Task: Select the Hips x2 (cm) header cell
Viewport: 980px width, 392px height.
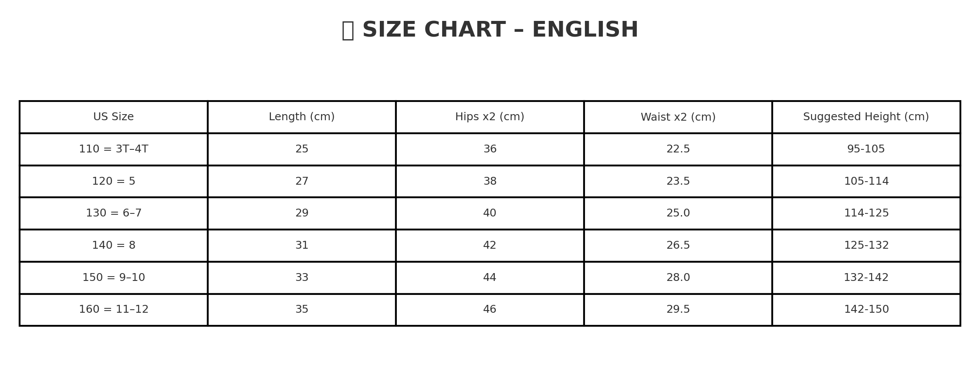Action: [490, 117]
